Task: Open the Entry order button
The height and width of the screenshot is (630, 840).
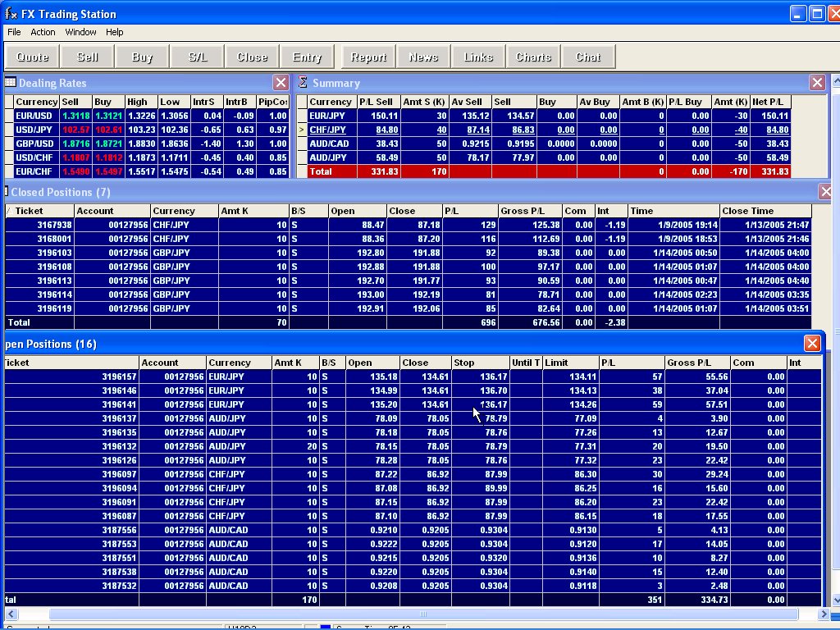Action: click(307, 57)
